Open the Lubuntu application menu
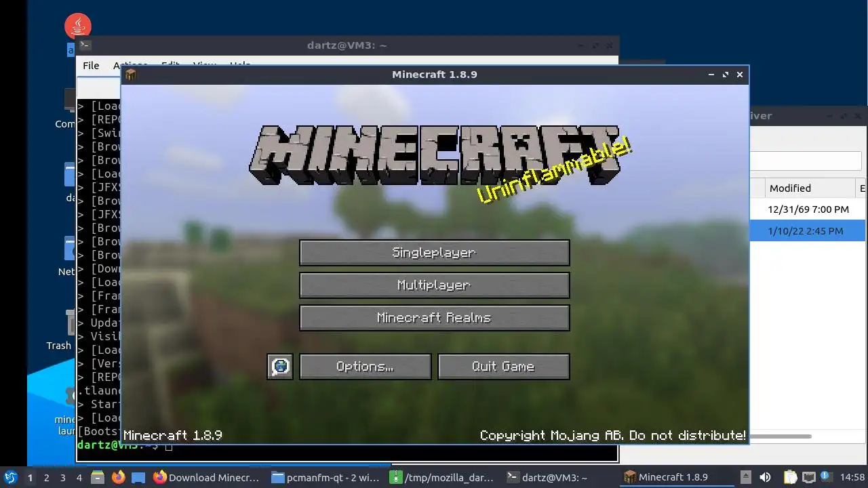 tap(10, 478)
